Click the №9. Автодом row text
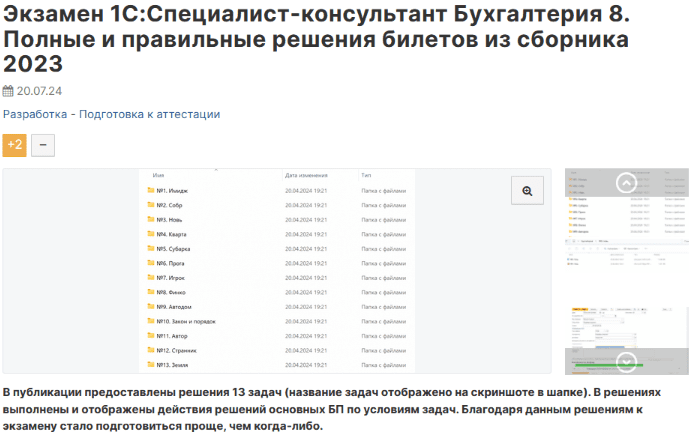This screenshot has width=692, height=436. (174, 307)
